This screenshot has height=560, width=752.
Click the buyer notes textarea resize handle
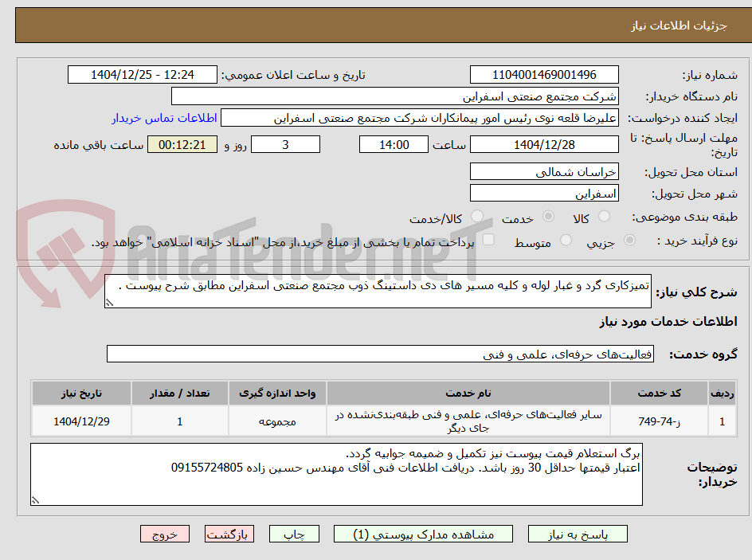35,500
